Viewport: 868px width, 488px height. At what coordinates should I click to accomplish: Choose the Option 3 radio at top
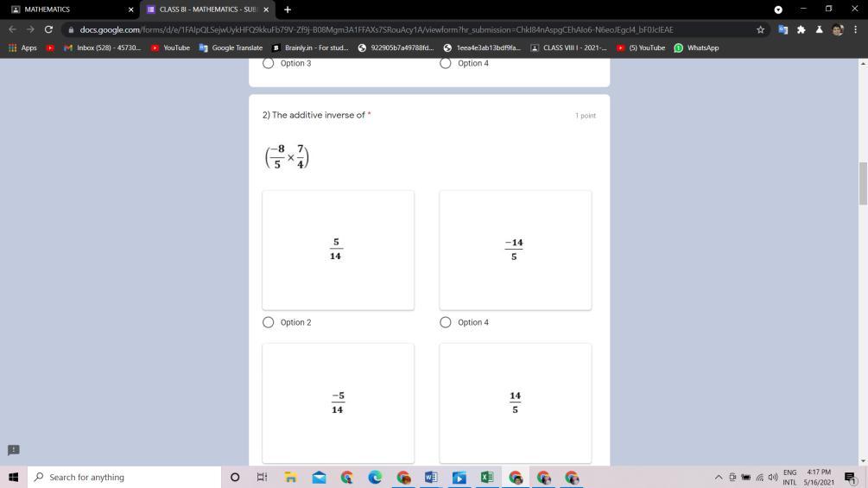point(268,63)
